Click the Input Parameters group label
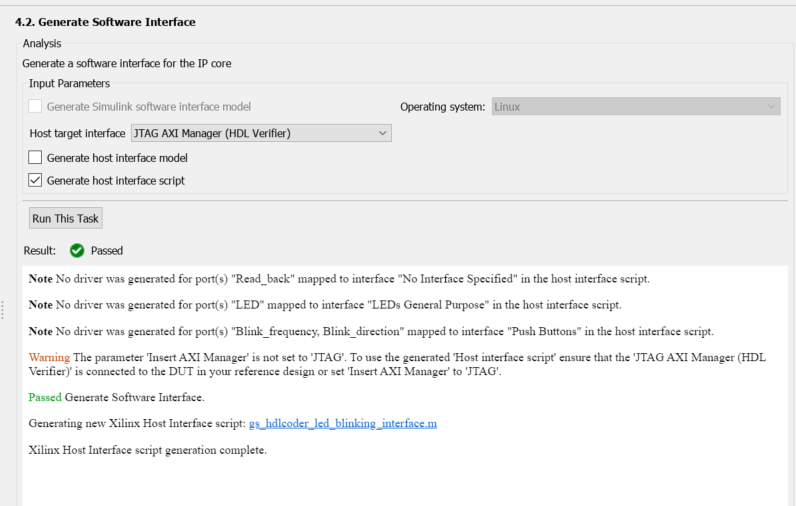Image resolution: width=796 pixels, height=506 pixels. pos(69,84)
